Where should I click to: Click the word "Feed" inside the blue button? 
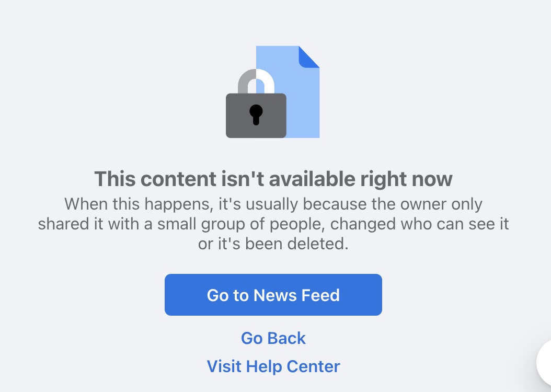[x=320, y=295]
